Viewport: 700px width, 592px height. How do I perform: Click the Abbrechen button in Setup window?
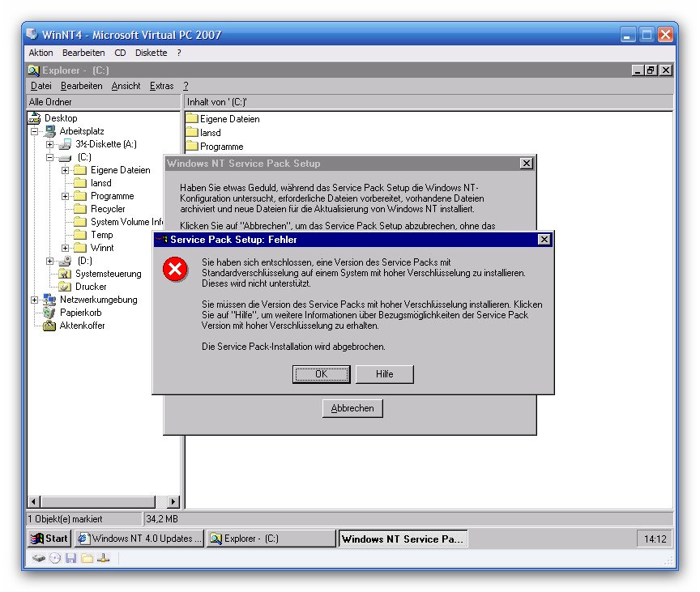tap(352, 409)
